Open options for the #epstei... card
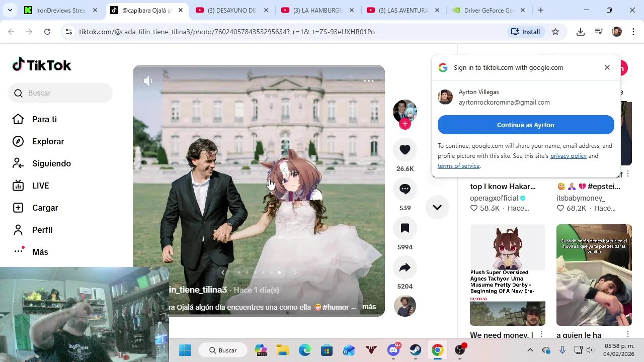 point(628,174)
